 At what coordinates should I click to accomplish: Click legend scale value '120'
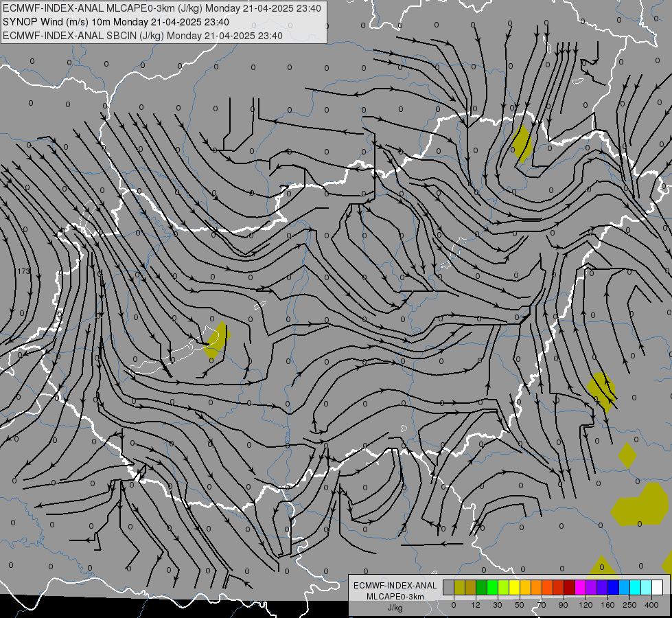[x=586, y=605]
